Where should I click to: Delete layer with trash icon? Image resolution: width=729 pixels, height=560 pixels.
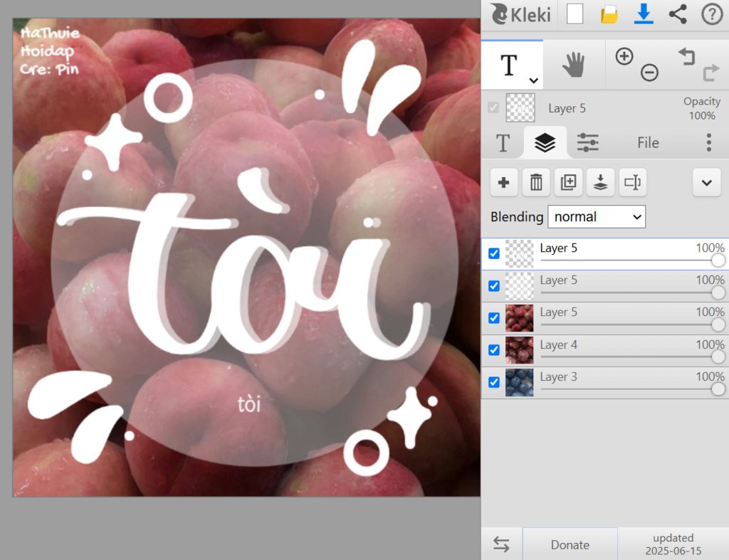click(x=535, y=183)
